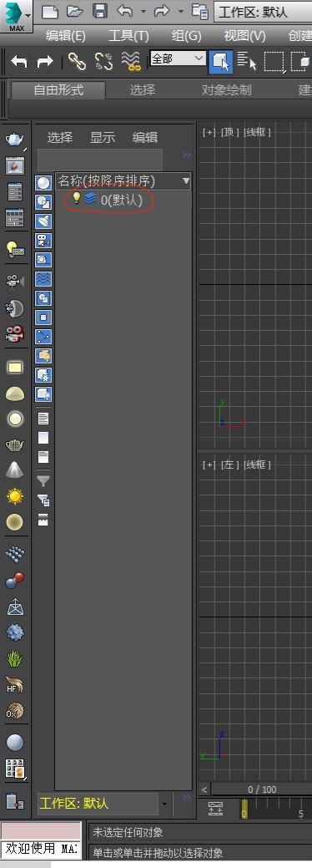Open the 编辑(E) menu
This screenshot has height=868, width=312.
(65, 36)
